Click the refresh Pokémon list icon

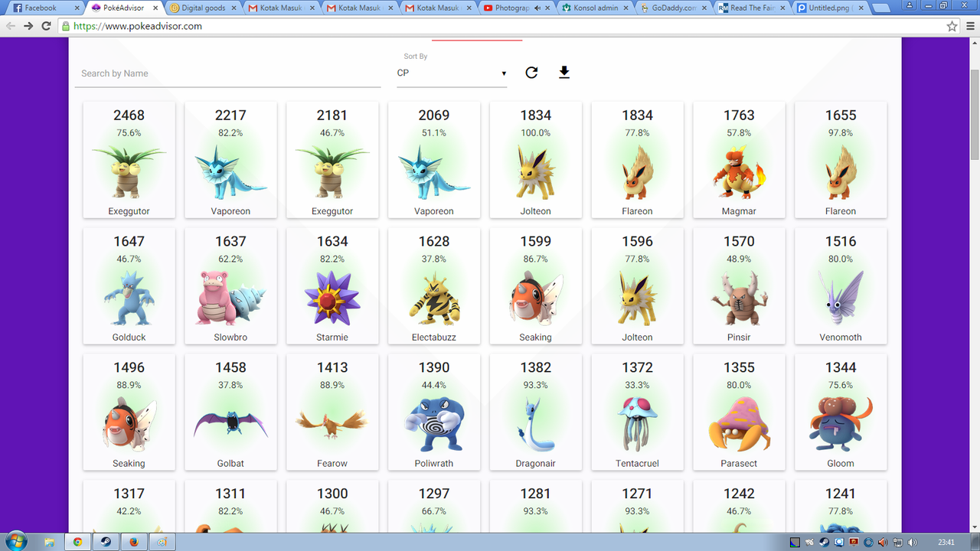tap(531, 73)
